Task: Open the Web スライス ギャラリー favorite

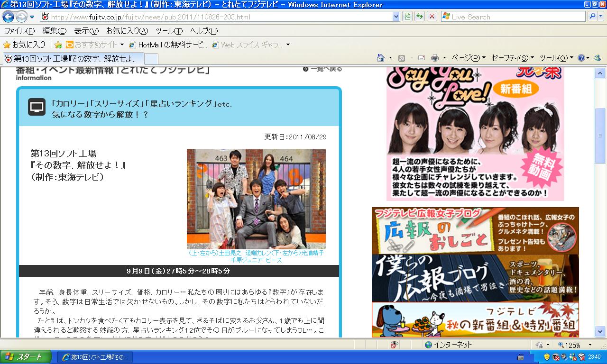Action: point(248,45)
